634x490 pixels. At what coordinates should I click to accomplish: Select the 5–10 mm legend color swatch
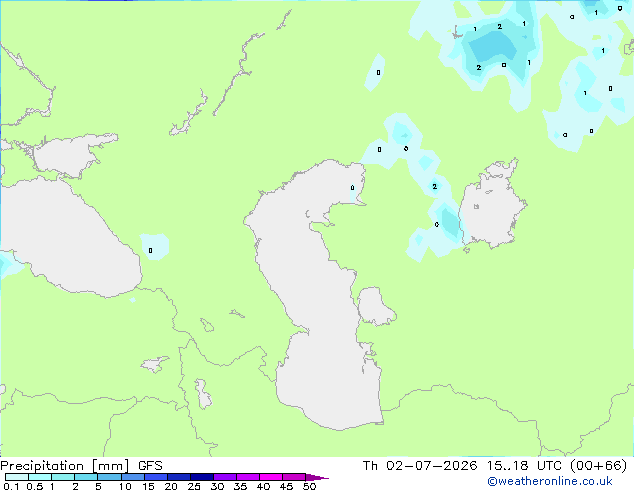[x=109, y=477]
